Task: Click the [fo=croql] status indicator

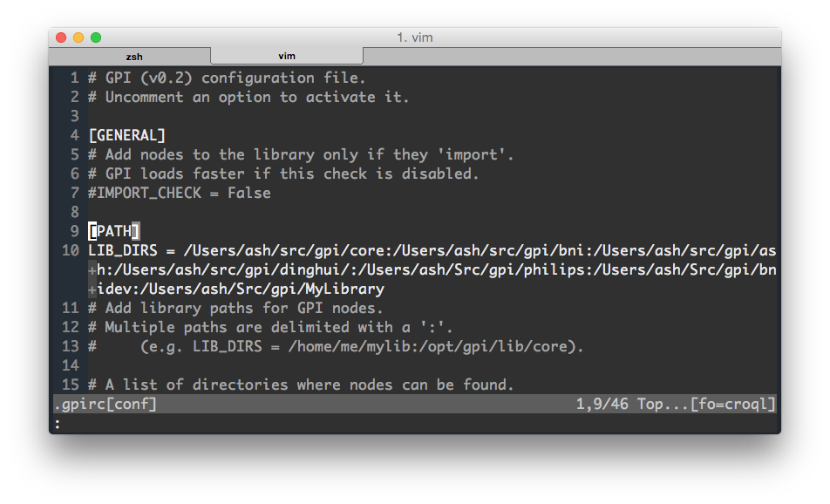Action: coord(732,405)
